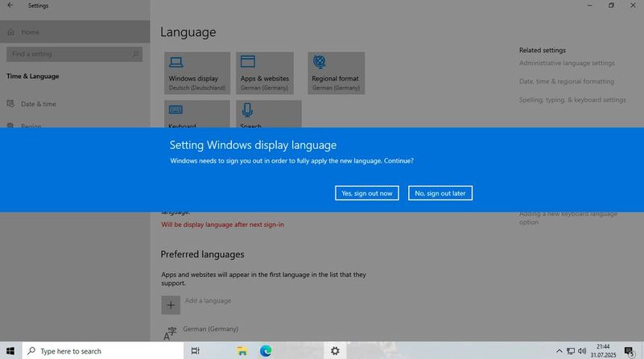
Task: Click the Find a setting search box
Action: pyautogui.click(x=74, y=54)
